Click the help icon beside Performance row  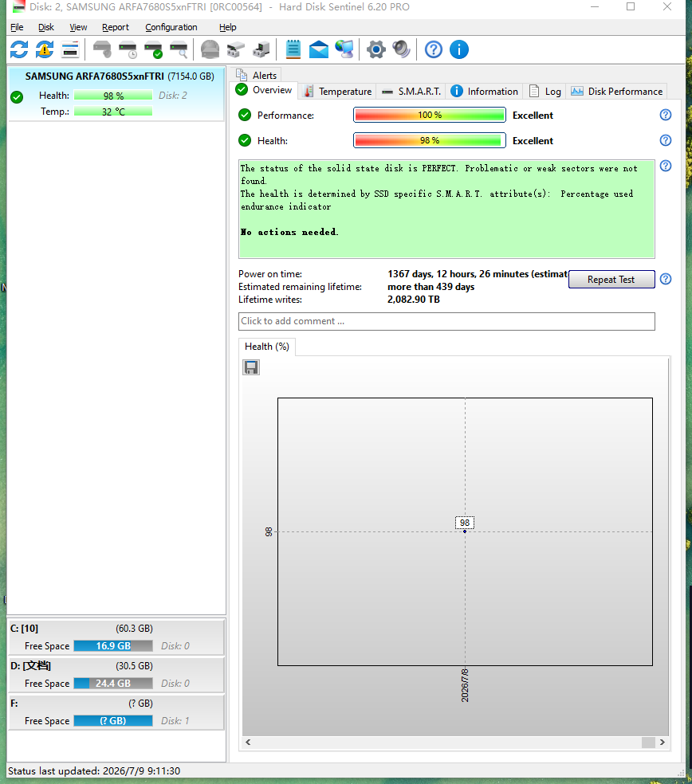tap(666, 115)
